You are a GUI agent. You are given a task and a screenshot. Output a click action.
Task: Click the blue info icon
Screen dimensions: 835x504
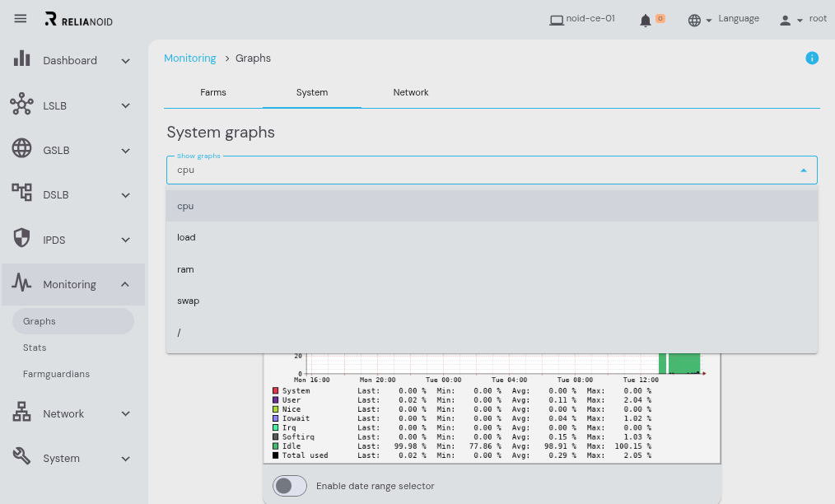812,58
